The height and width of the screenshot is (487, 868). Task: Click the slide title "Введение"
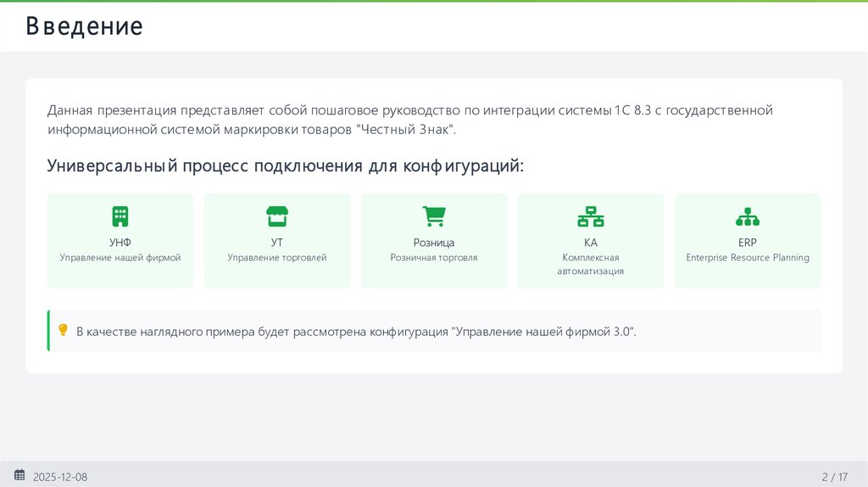point(84,26)
